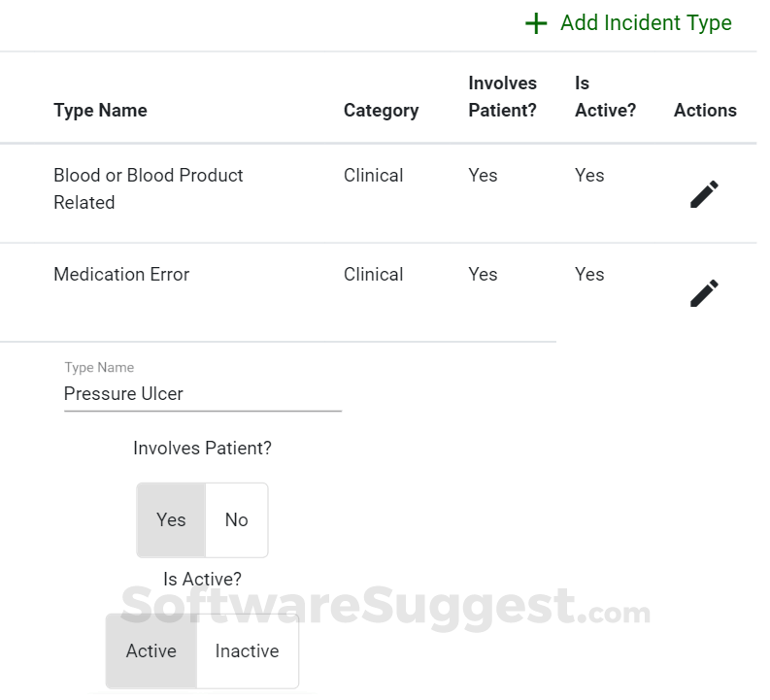Click the Actions column header
770x700 pixels.
pyautogui.click(x=705, y=111)
